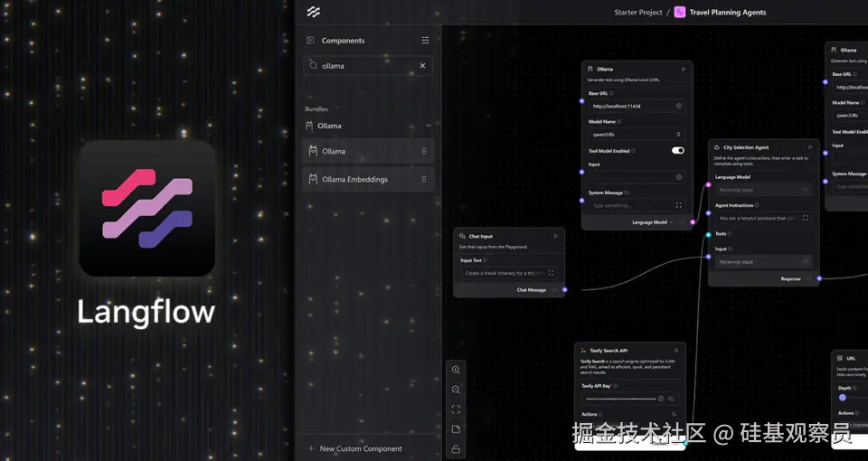This screenshot has height=461, width=868.
Task: Click the cyan Tools input handle
Action: [x=709, y=235]
